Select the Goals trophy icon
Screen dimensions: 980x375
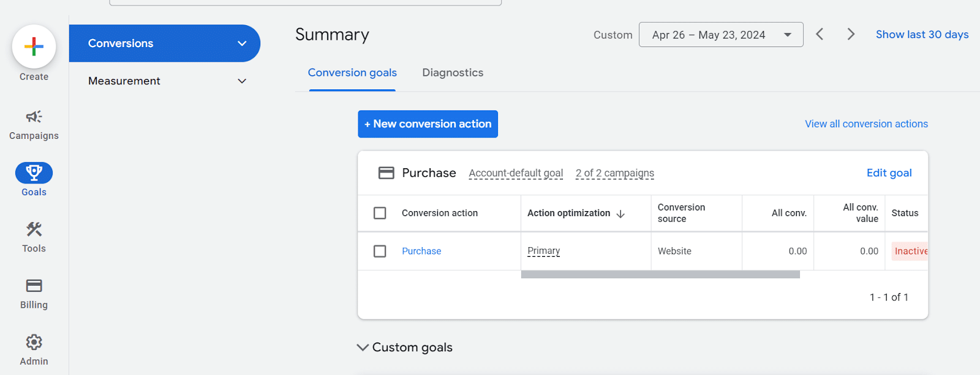[34, 173]
